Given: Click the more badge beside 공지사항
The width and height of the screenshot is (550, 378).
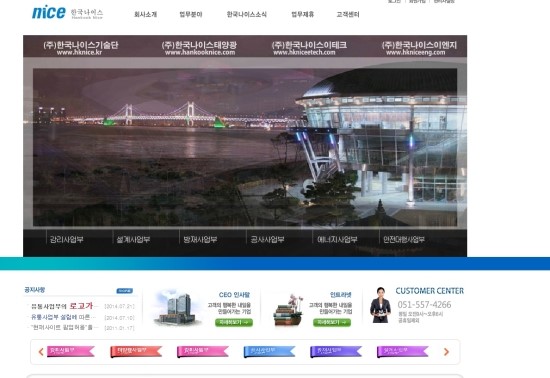Looking at the screenshot, I should (125, 291).
